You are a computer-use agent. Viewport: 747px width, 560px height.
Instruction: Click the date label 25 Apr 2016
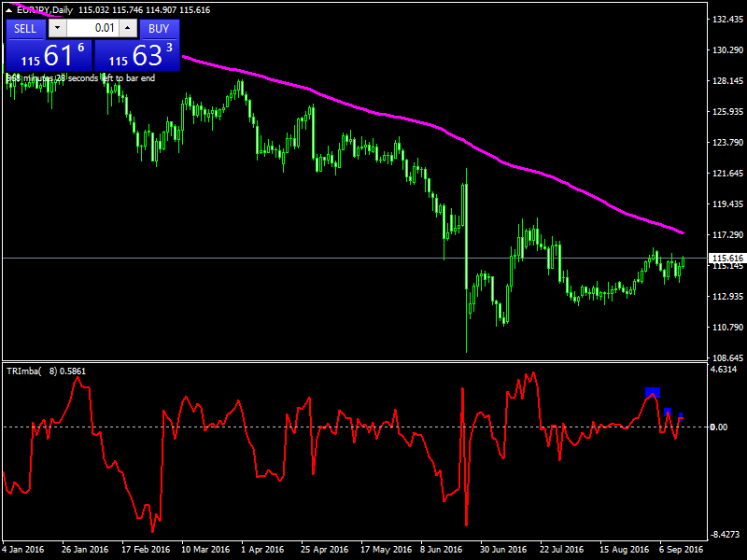(324, 549)
